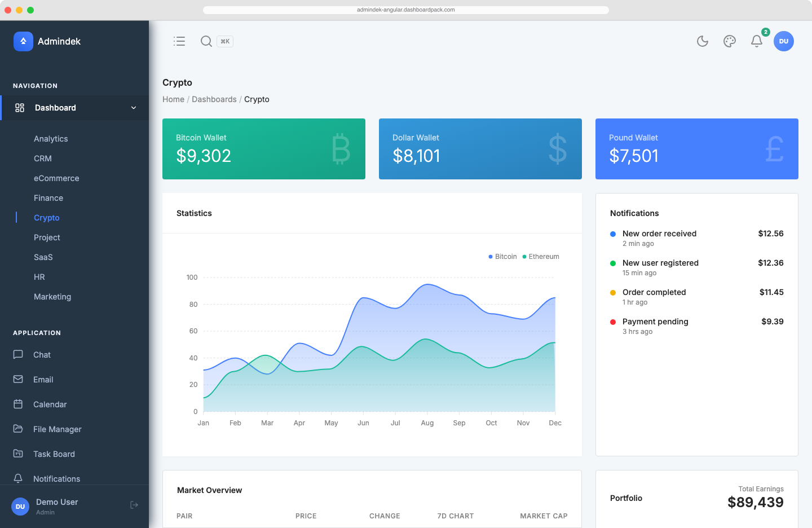Open the theme customizer palette icon
Image resolution: width=812 pixels, height=528 pixels.
point(729,41)
